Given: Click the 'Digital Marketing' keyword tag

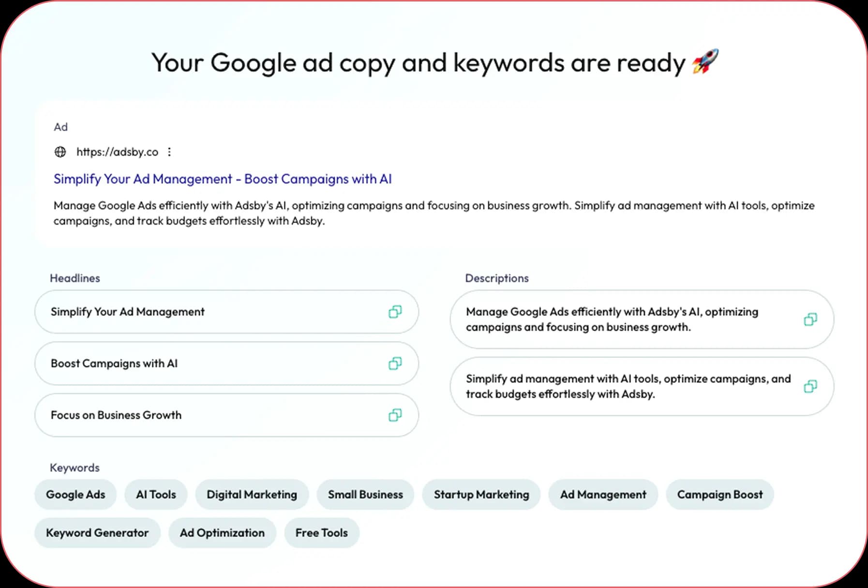Looking at the screenshot, I should (252, 495).
